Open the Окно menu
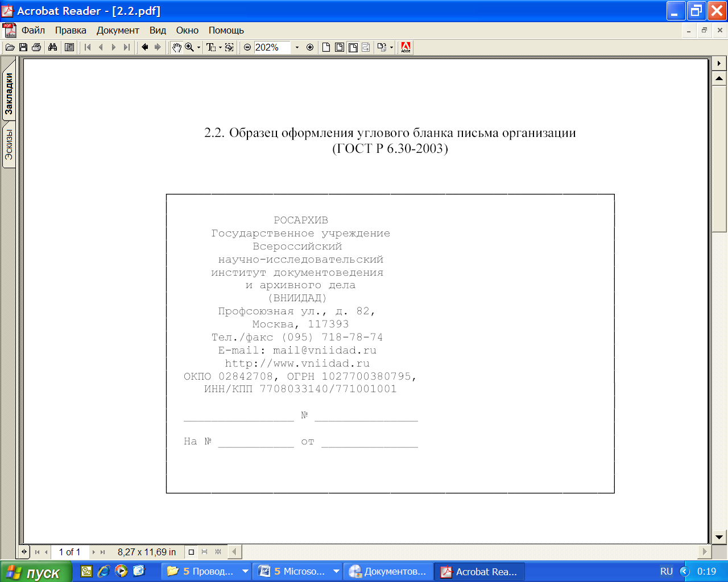The height and width of the screenshot is (582, 728). click(187, 30)
